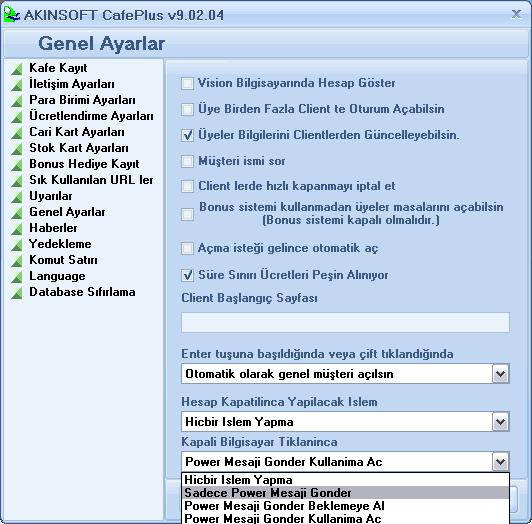The height and width of the screenshot is (524, 532).
Task: Click the AKINSOFT CafePlus title bar logo
Action: (12, 15)
